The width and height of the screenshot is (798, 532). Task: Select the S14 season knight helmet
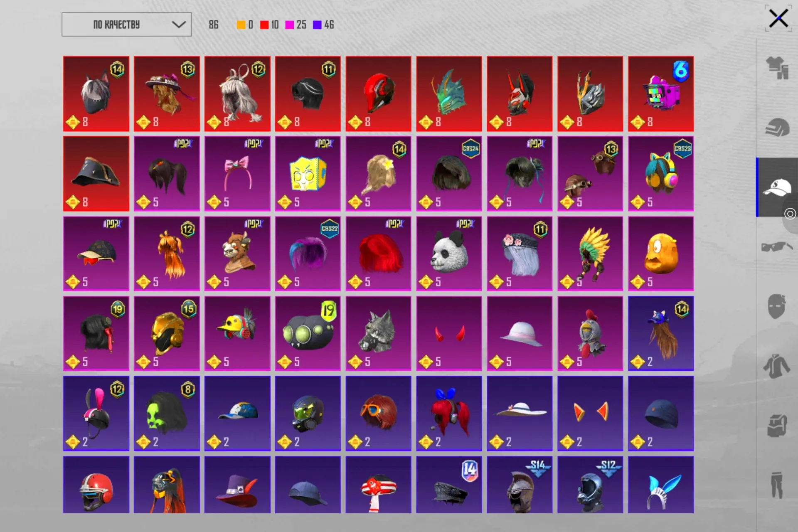tap(520, 485)
